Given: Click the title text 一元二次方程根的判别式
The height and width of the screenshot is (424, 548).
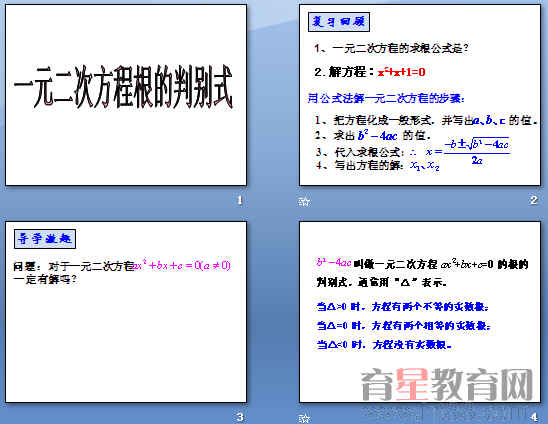Looking at the screenshot, I should click(123, 87).
